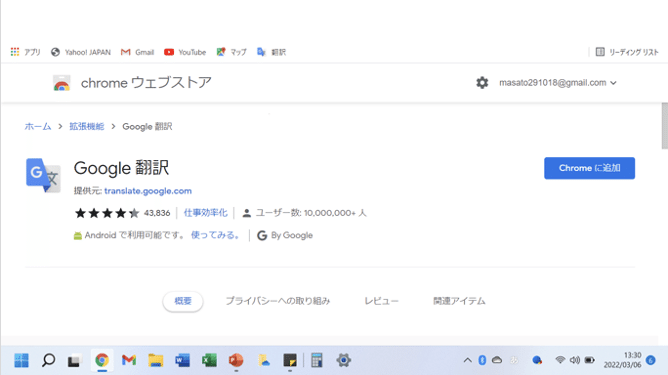Open the reading list panel

pos(627,52)
